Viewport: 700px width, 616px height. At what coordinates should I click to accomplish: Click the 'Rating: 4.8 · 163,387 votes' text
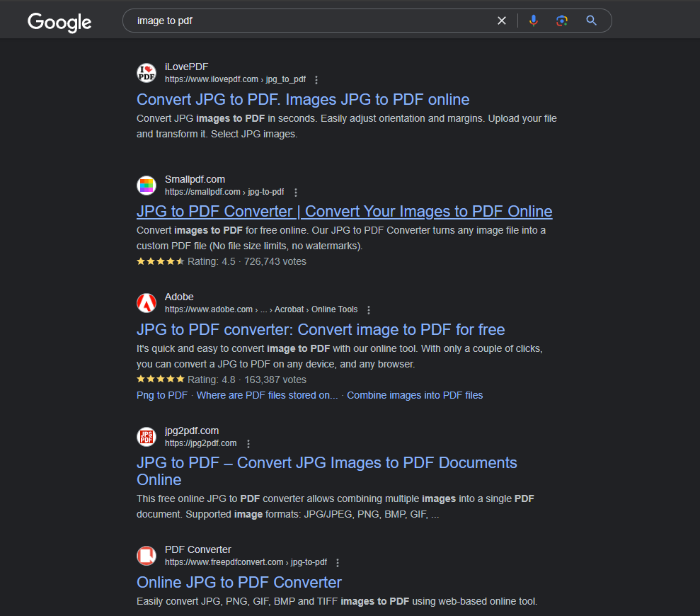point(247,380)
